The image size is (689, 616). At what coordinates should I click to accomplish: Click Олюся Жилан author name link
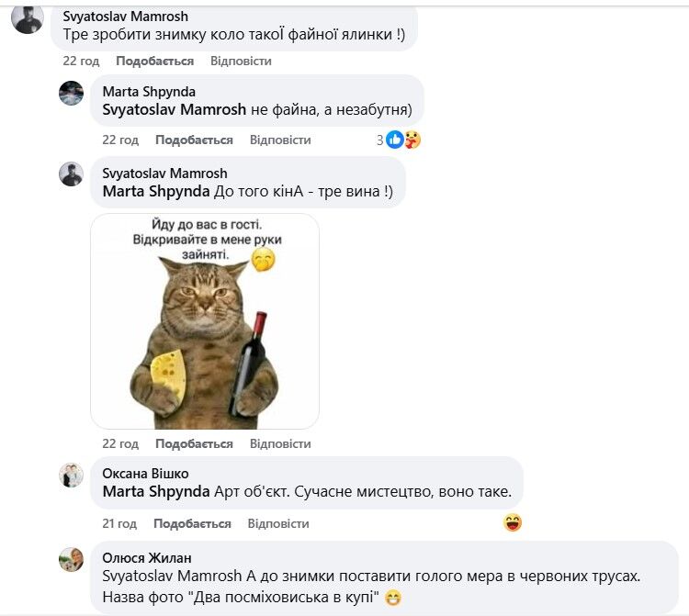[x=147, y=557]
